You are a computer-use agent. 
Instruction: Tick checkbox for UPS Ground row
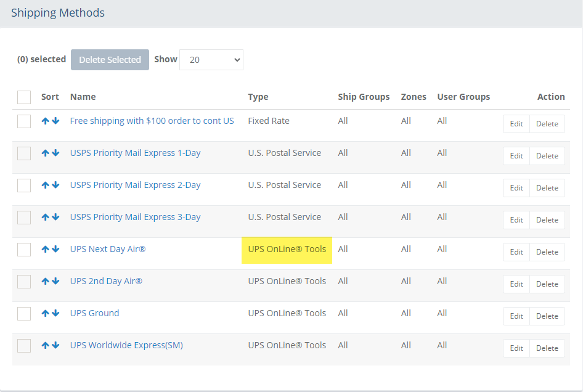(x=24, y=314)
